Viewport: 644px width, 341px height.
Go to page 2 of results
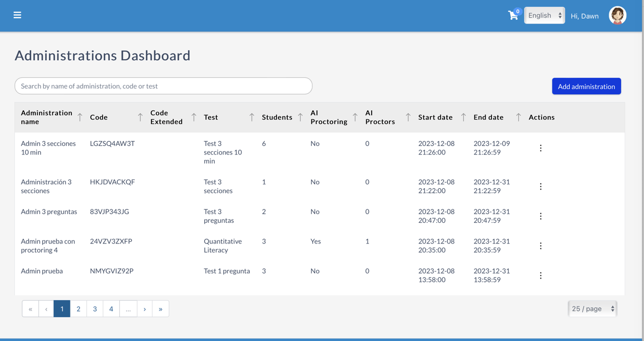78,309
